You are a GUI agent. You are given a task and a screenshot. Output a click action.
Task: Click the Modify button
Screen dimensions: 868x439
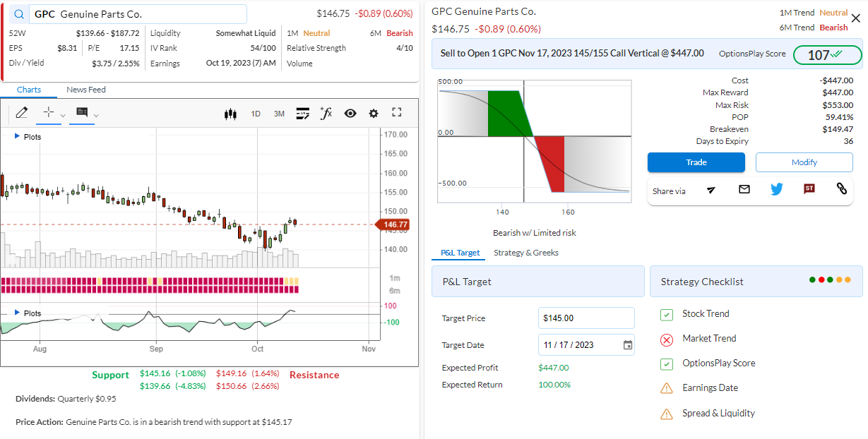pos(804,162)
